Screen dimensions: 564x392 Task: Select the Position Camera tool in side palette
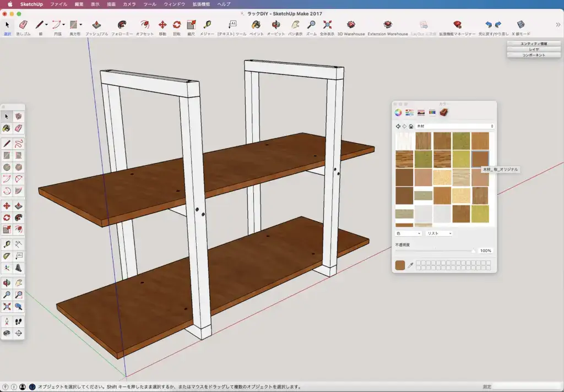pyautogui.click(x=7, y=322)
